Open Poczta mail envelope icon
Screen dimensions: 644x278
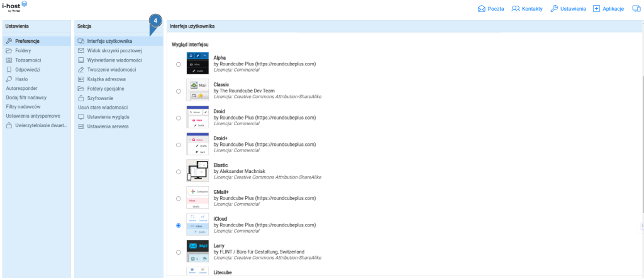pyautogui.click(x=482, y=9)
